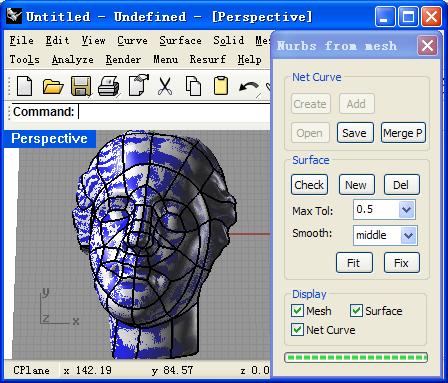Click CPlane in the status bar
The image size is (448, 383).
[32, 370]
